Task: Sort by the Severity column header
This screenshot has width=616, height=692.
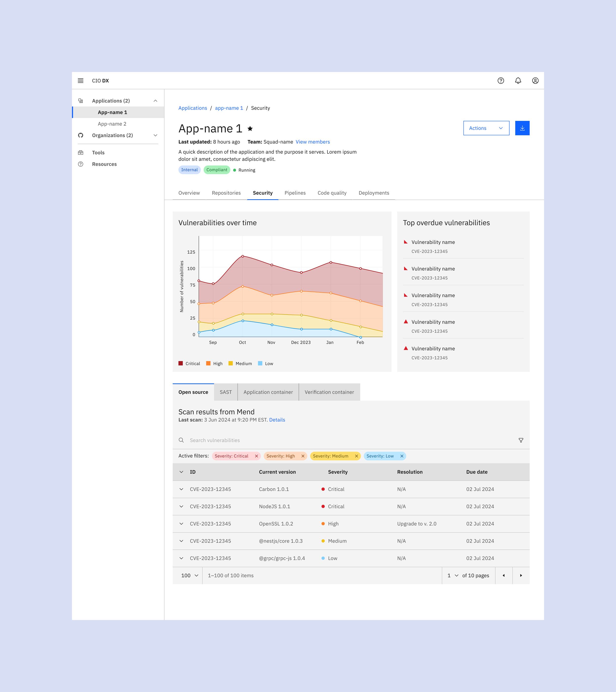Action: 338,472
